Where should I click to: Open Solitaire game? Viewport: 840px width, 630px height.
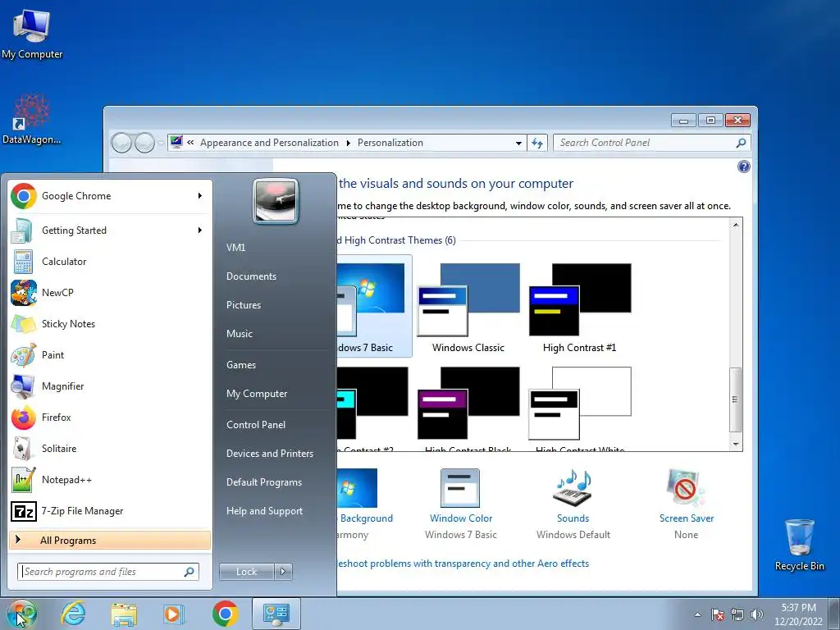(x=110, y=449)
